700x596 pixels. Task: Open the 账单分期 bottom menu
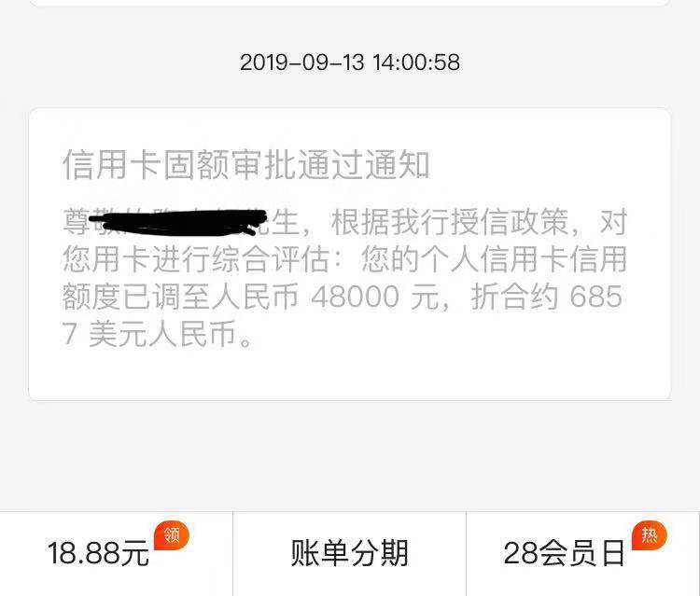(x=350, y=553)
